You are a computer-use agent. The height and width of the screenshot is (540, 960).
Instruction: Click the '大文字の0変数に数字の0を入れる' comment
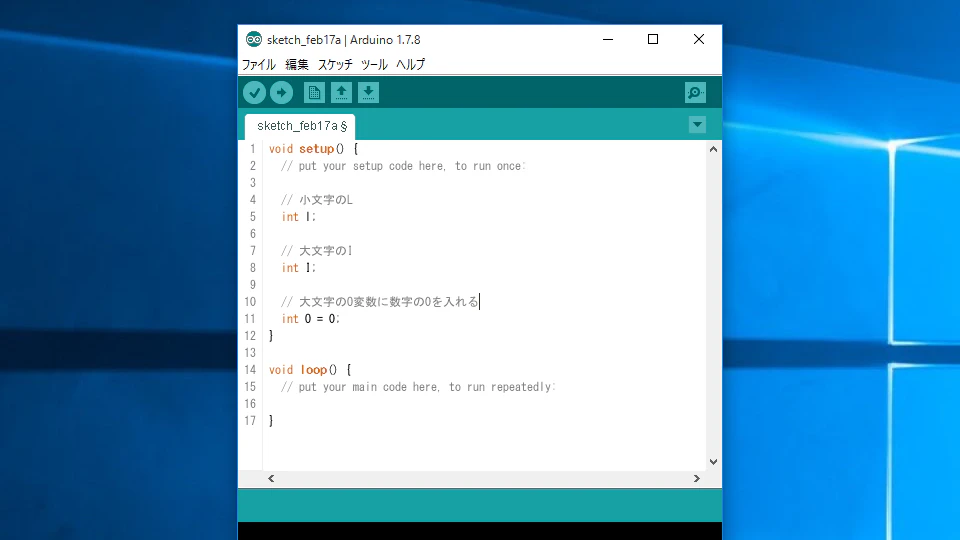[388, 302]
